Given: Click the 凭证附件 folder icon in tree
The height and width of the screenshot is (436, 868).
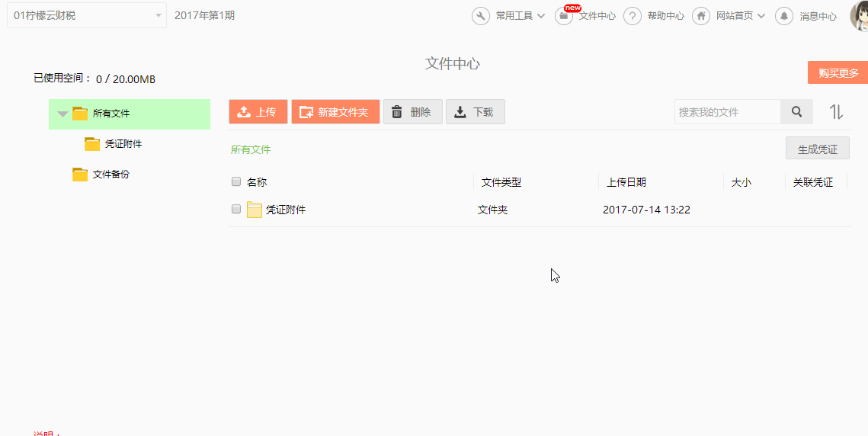Looking at the screenshot, I should (92, 144).
